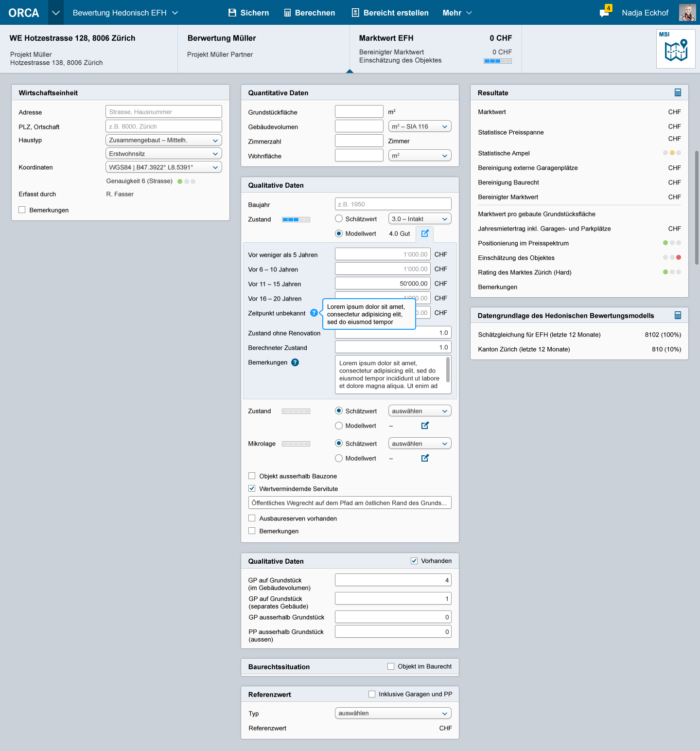Select Schätzwert radio in Mikrolage row

(x=339, y=443)
